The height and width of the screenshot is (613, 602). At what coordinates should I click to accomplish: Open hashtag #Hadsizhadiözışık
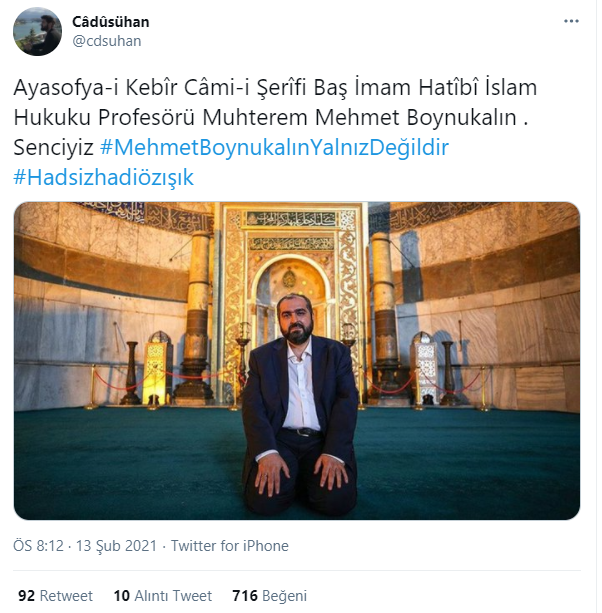104,177
